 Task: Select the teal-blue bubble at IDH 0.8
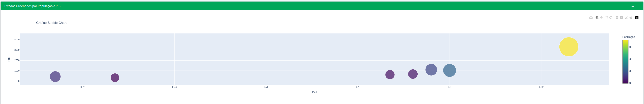pos(450,70)
